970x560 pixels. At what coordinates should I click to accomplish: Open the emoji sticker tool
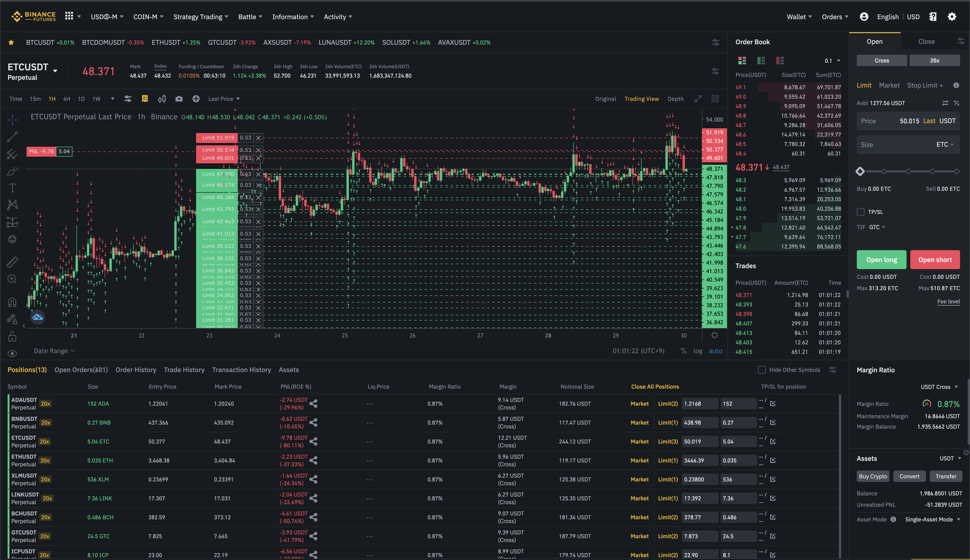point(12,239)
